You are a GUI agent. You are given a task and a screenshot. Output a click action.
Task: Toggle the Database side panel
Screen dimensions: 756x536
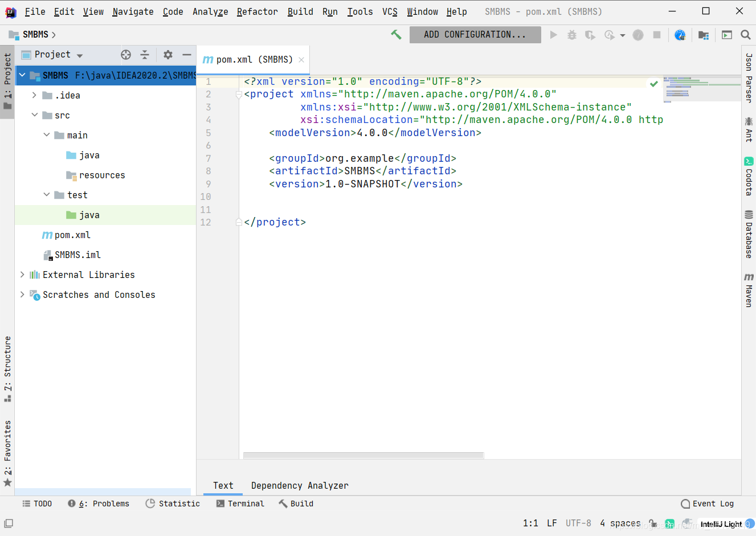coord(749,234)
